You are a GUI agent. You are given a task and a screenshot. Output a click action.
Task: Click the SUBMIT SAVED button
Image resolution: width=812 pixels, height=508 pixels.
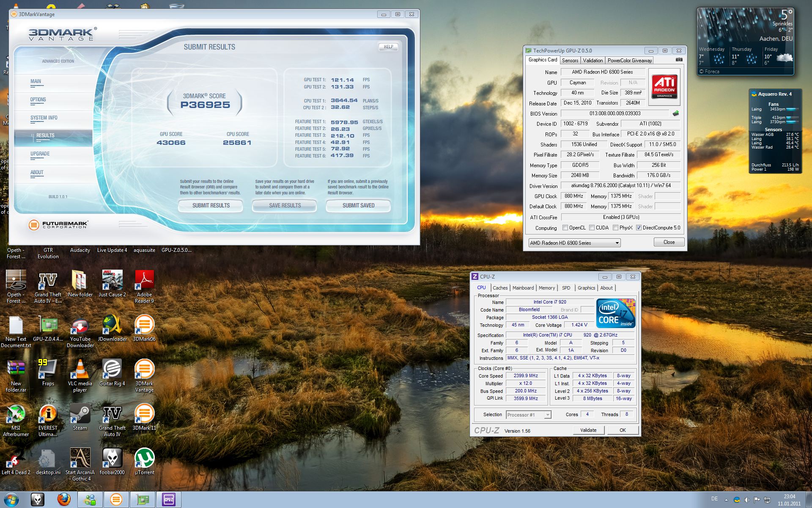click(358, 206)
